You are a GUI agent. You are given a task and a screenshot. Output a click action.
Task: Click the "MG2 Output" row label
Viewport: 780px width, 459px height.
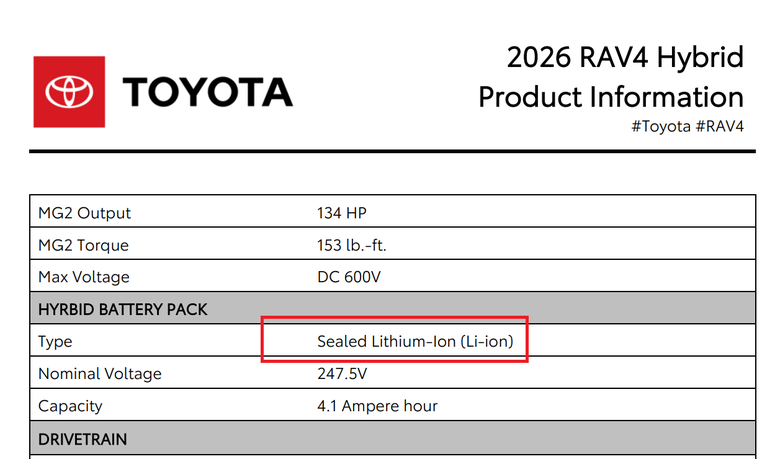tap(84, 213)
